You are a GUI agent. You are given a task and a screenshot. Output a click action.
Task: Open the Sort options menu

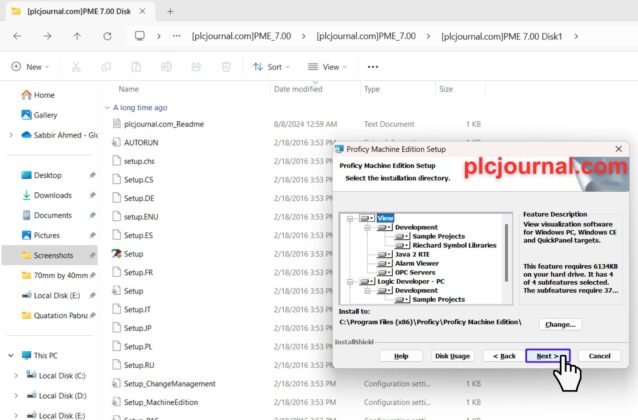[x=268, y=67]
